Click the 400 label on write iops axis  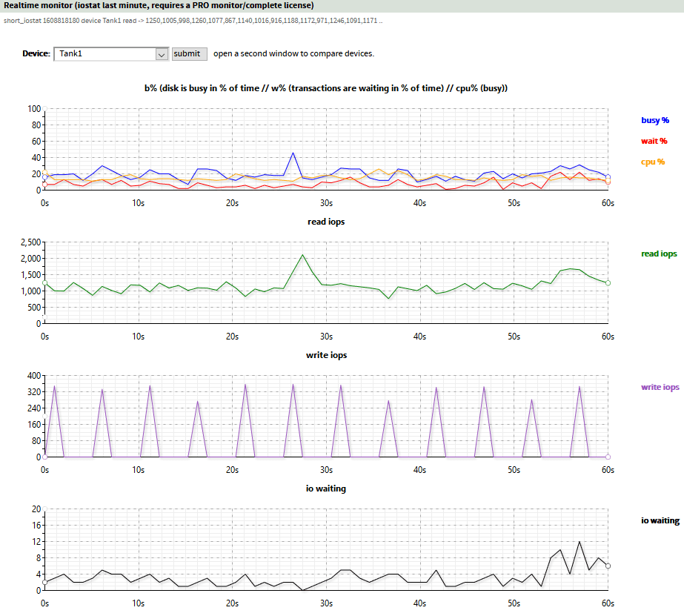coord(34,376)
